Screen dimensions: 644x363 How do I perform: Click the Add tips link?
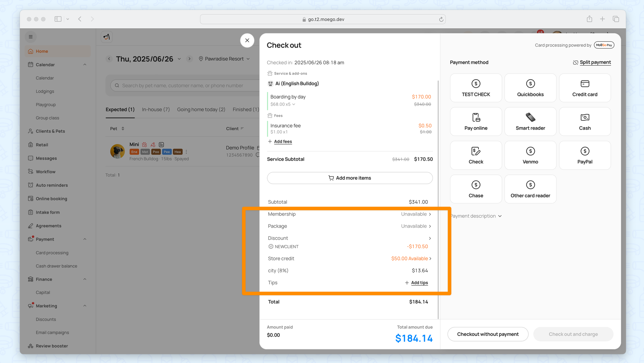[x=419, y=283]
